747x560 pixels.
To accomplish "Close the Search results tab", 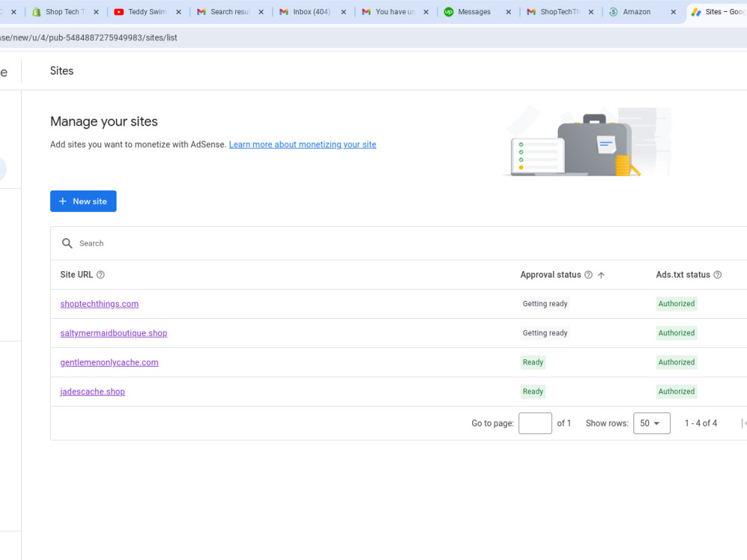I will 261,12.
